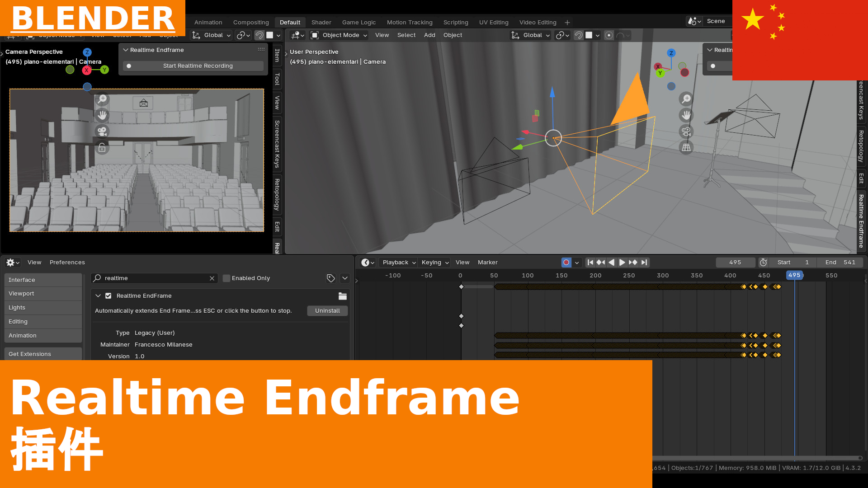Select Viewport preferences section
The width and height of the screenshot is (868, 488).
coord(43,294)
